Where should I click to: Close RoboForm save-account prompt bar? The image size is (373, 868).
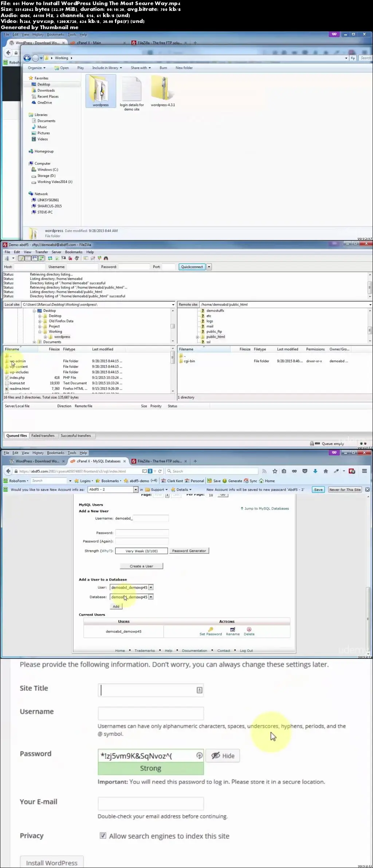[x=367, y=490]
